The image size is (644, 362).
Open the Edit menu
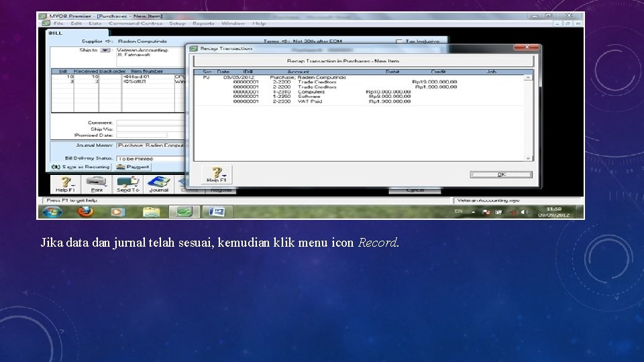point(76,23)
